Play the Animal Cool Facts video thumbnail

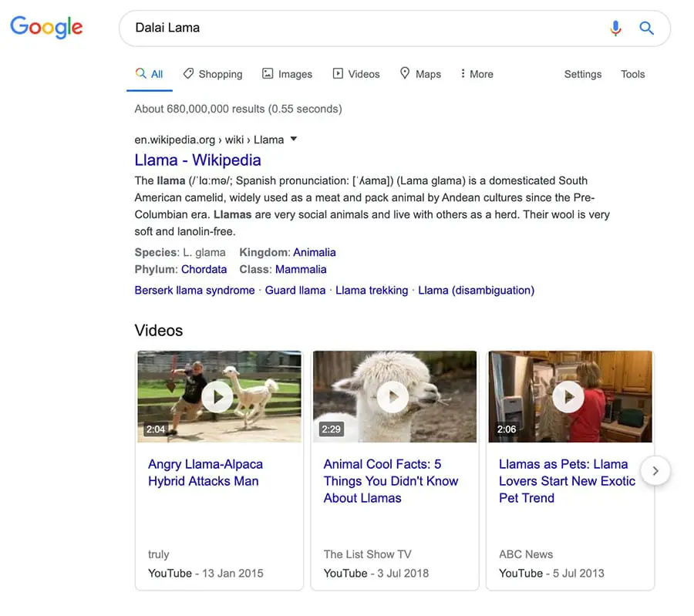tap(394, 396)
